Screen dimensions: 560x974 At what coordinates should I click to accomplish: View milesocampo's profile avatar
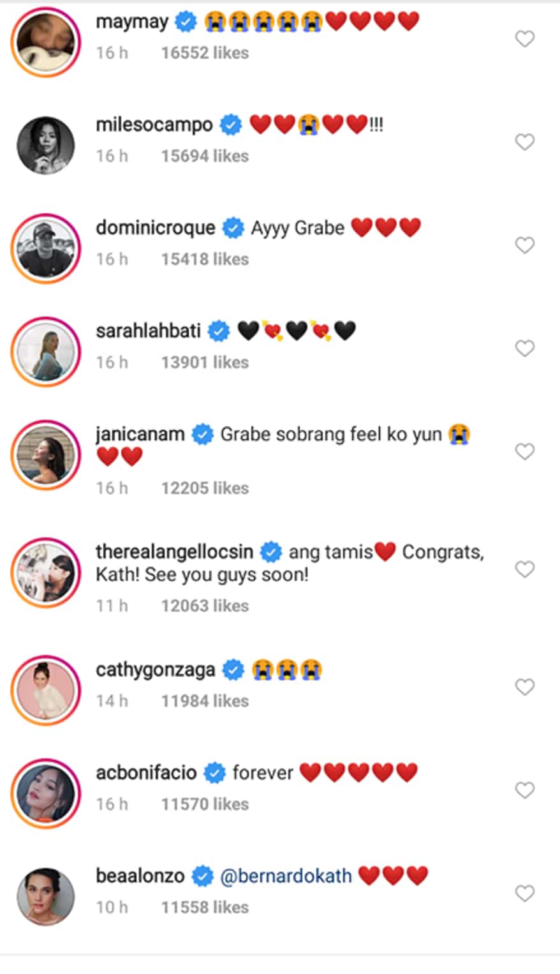tap(45, 146)
